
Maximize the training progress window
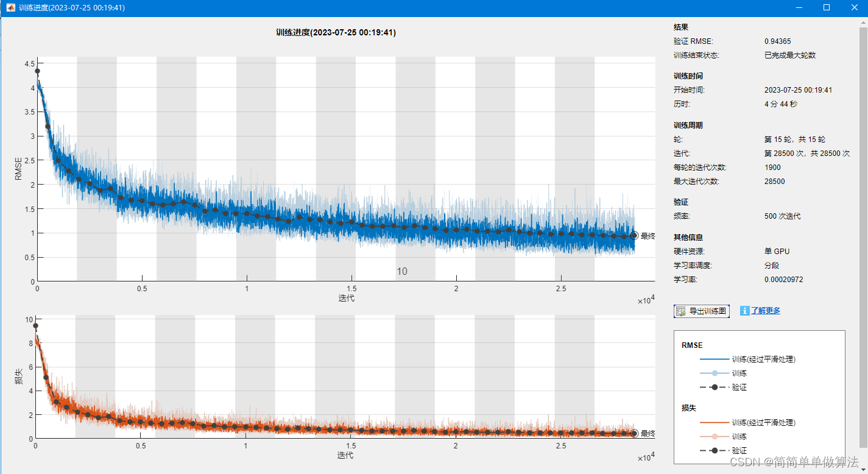coord(827,8)
